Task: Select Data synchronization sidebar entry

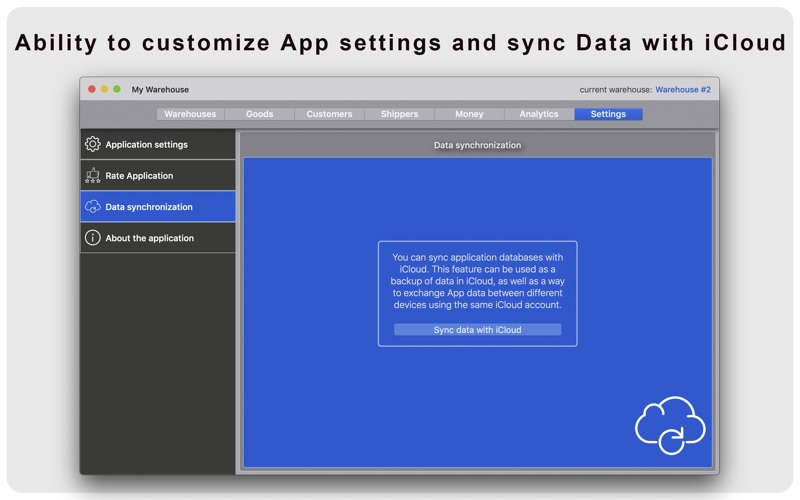Action: pyautogui.click(x=158, y=207)
